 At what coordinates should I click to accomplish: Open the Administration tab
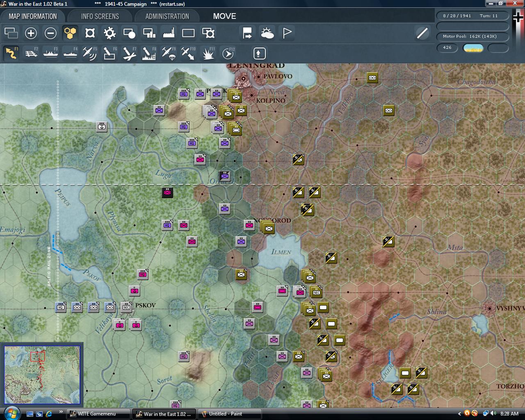click(x=167, y=16)
